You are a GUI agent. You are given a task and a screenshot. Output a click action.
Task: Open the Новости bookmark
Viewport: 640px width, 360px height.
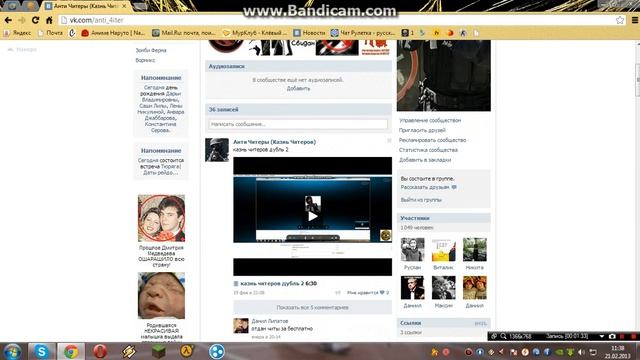(309, 33)
